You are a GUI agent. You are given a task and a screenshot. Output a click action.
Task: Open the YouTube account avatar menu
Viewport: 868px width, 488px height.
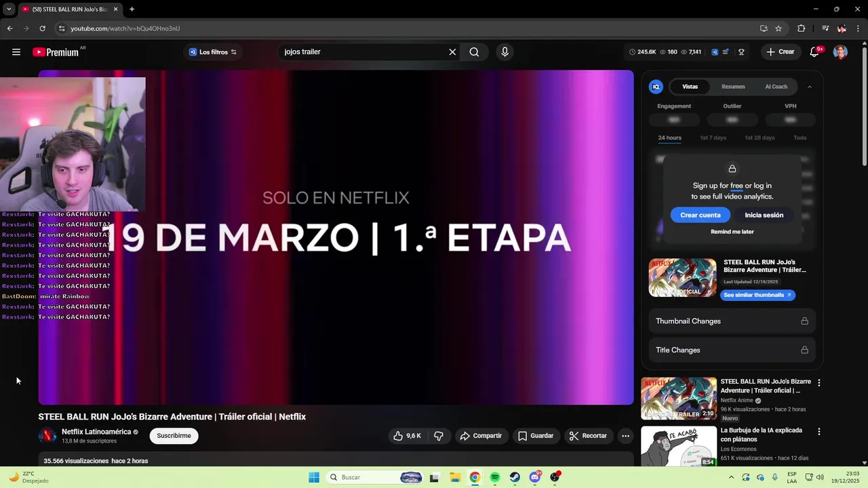click(x=840, y=52)
